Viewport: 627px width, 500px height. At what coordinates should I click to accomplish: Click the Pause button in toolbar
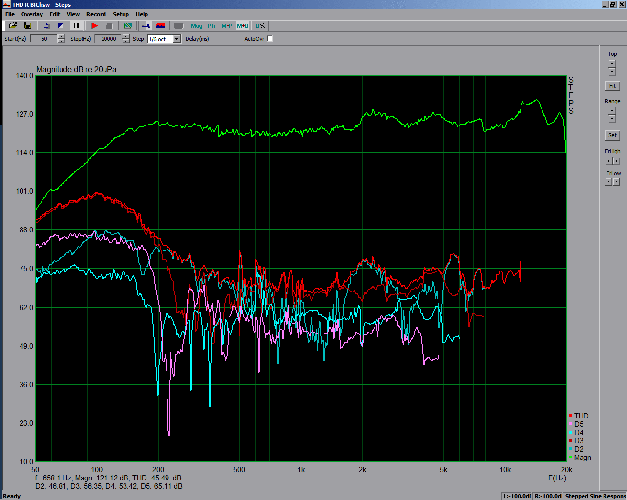coord(76,24)
